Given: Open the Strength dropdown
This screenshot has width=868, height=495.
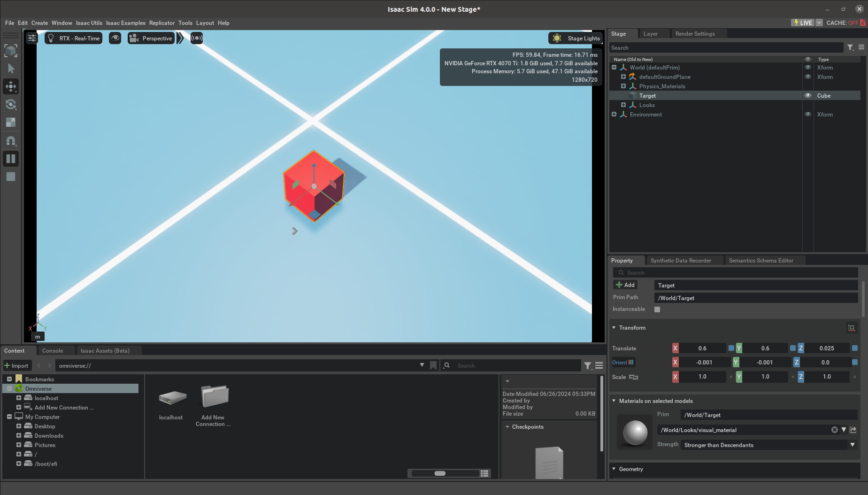Looking at the screenshot, I should pos(769,445).
